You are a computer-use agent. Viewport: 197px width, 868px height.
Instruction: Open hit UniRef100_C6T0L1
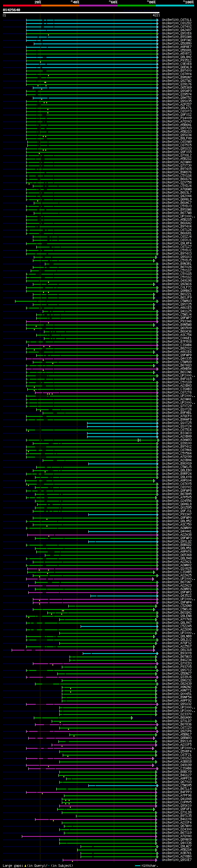(176, 20)
